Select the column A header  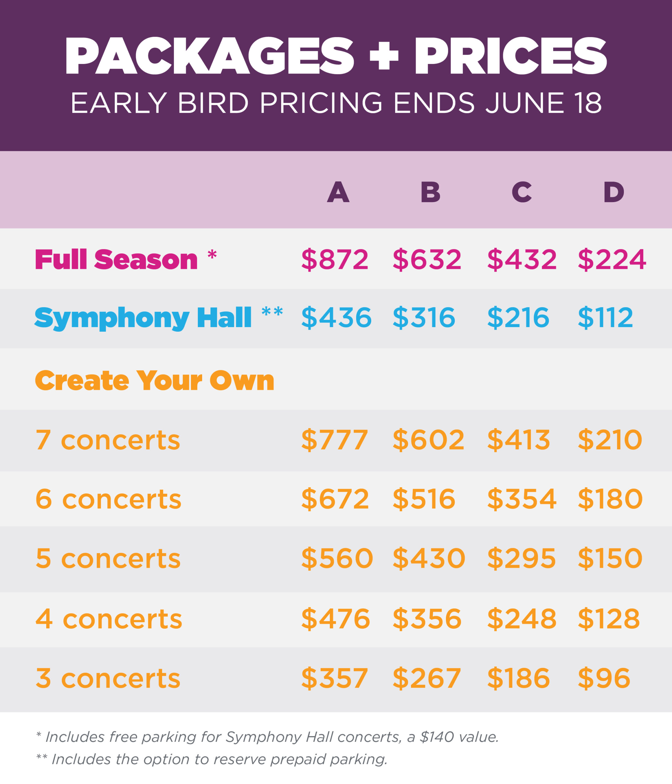point(338,192)
